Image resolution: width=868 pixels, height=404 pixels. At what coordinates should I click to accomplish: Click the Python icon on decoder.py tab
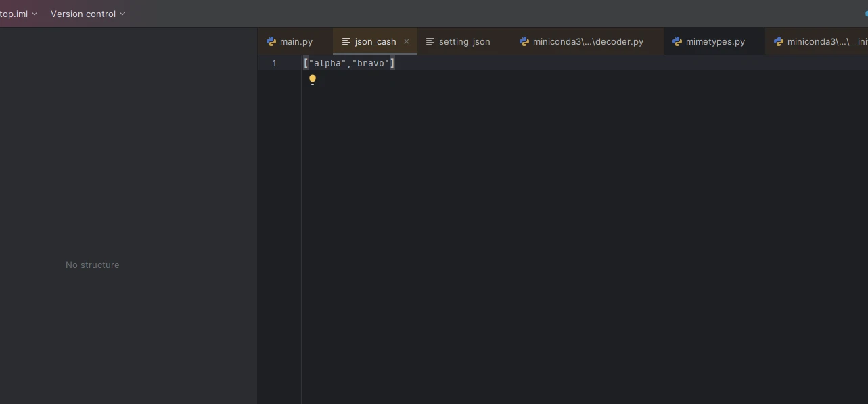point(524,41)
